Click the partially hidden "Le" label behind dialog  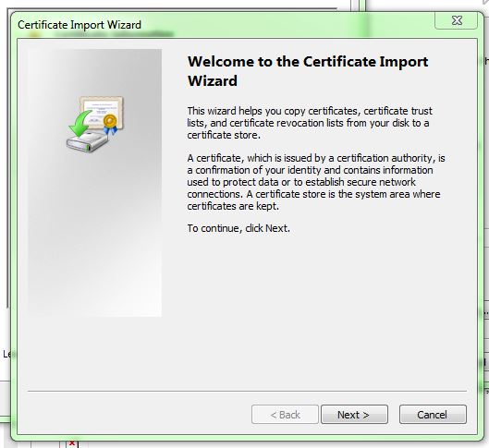(6, 354)
